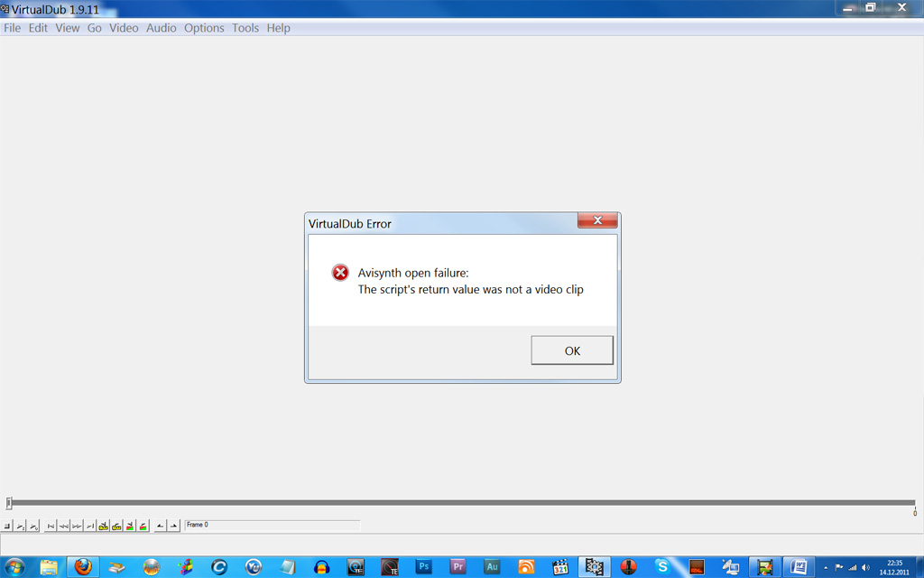
Task: Open the View menu
Action: (67, 28)
